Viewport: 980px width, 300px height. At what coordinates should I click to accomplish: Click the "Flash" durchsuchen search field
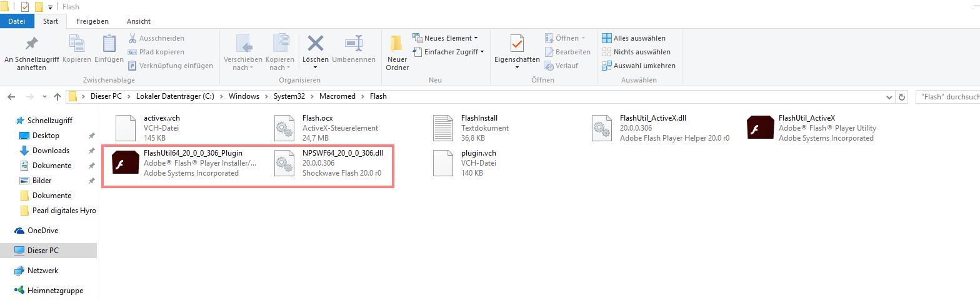click(x=947, y=97)
